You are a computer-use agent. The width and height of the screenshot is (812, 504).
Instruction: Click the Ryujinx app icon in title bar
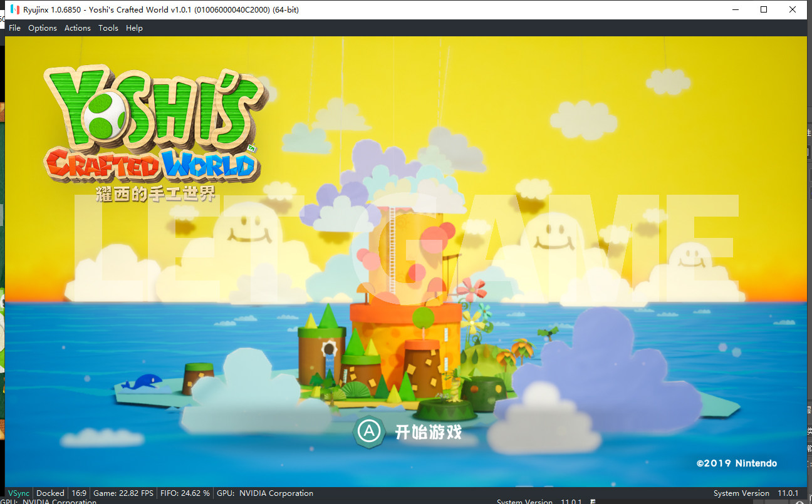pyautogui.click(x=14, y=9)
